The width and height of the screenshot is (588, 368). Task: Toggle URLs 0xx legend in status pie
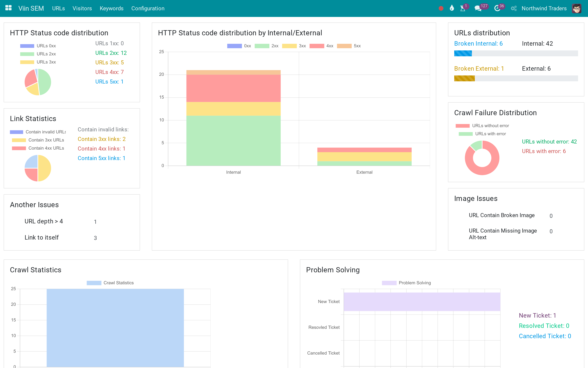[38, 46]
